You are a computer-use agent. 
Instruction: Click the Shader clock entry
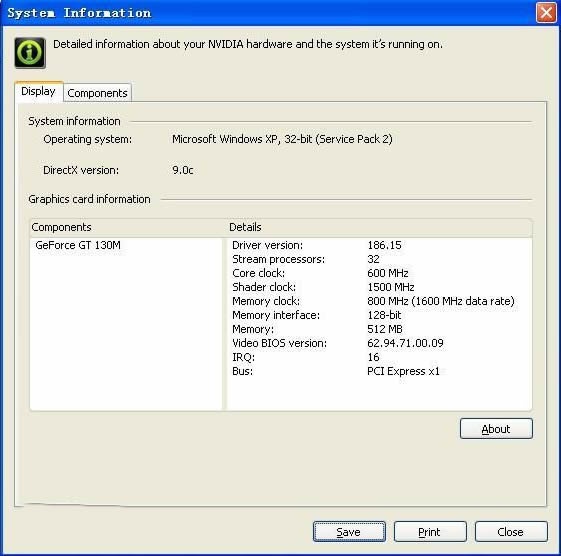tap(379, 287)
